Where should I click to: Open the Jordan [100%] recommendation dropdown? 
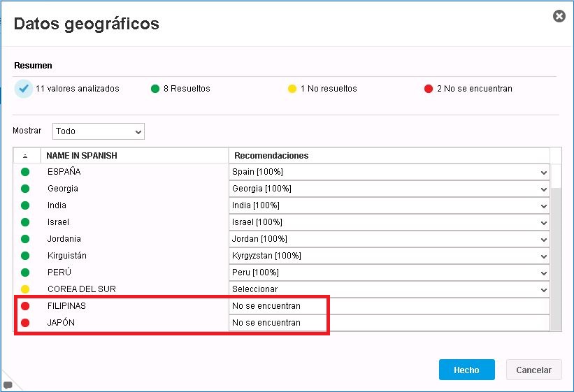pos(389,239)
